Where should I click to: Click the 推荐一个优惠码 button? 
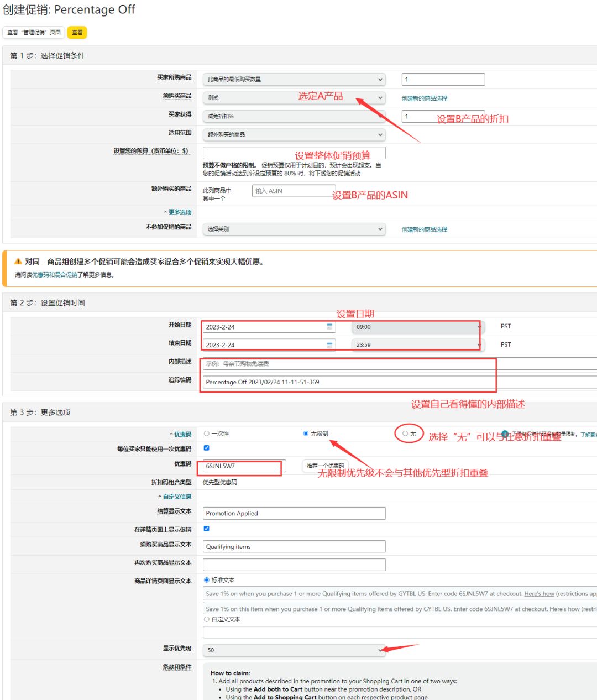coord(325,466)
